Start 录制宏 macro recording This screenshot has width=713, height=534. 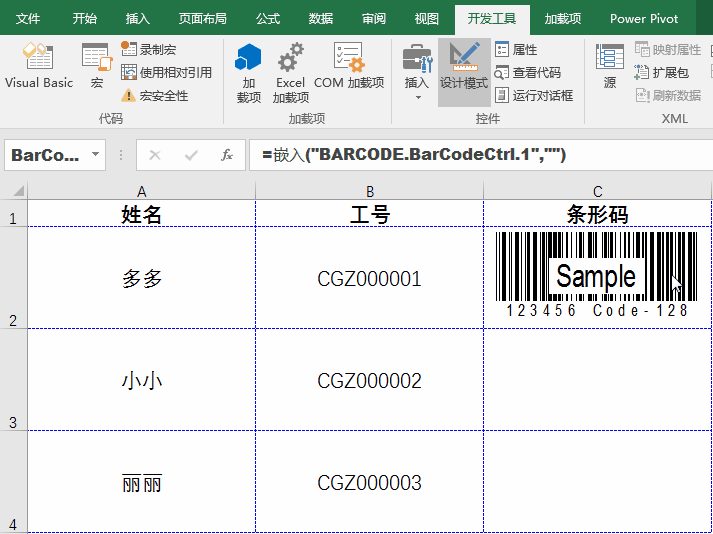tap(149, 49)
